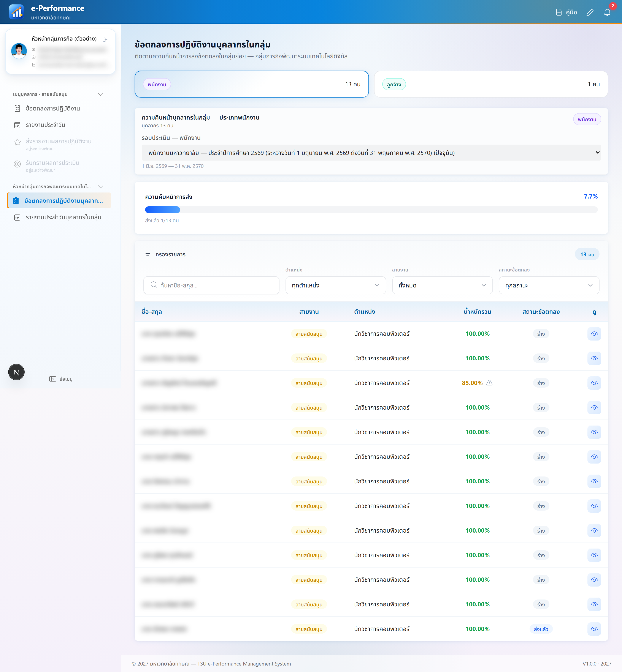
Task: View agreement in sixth table row
Action: 594,456
